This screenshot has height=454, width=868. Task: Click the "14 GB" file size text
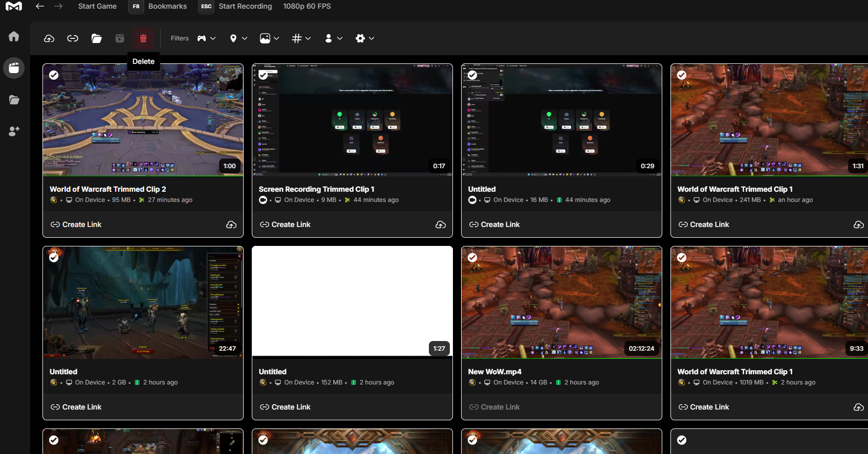click(538, 382)
